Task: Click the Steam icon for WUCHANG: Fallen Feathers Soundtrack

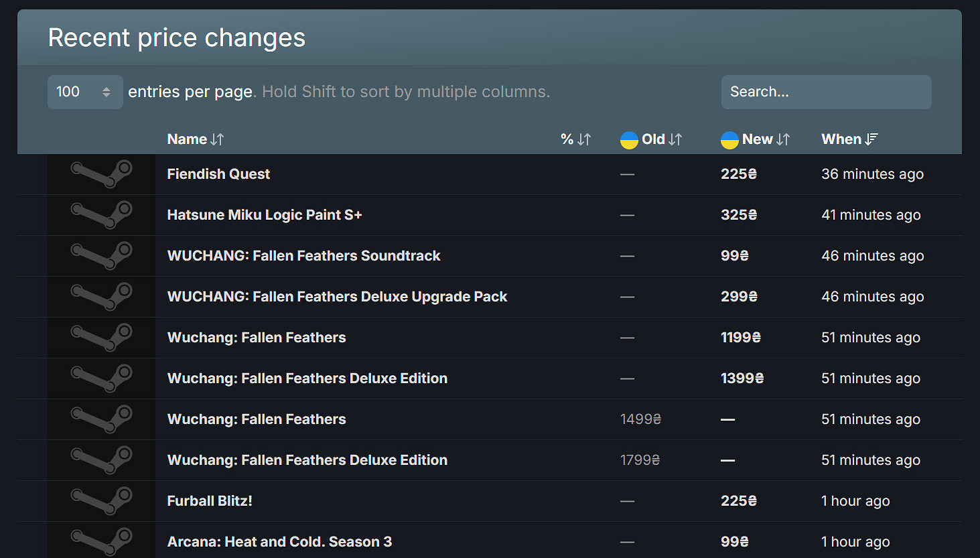Action: (x=101, y=256)
